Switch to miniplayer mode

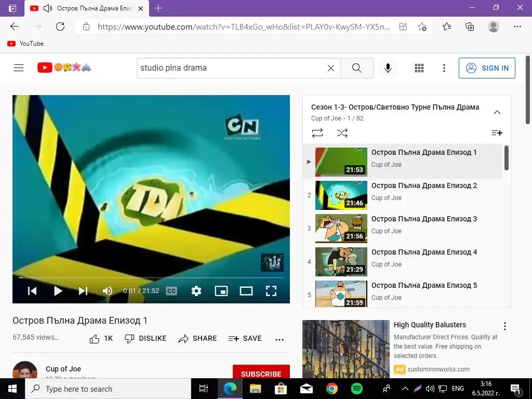point(221,291)
